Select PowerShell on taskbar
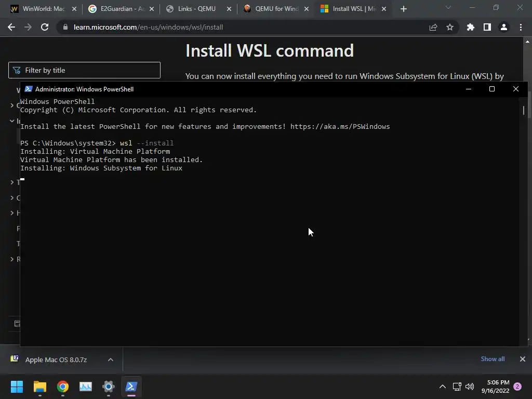Viewport: 532px width, 399px height. pyautogui.click(x=131, y=387)
